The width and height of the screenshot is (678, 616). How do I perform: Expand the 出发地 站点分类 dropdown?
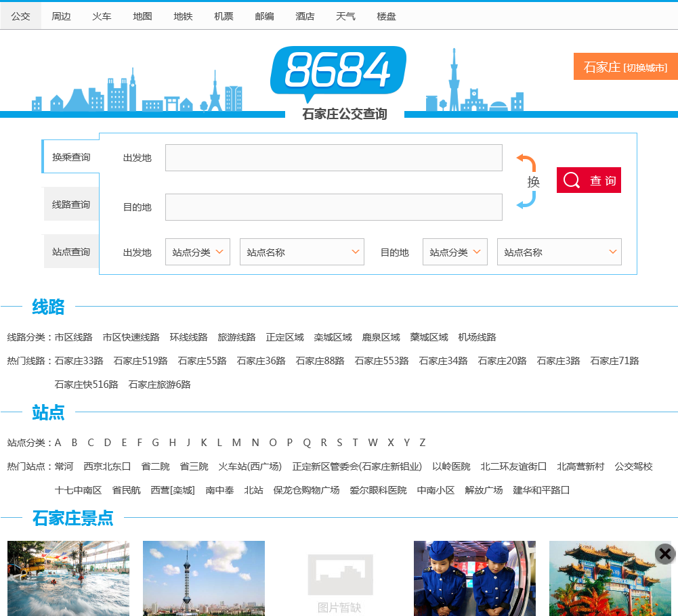click(198, 252)
